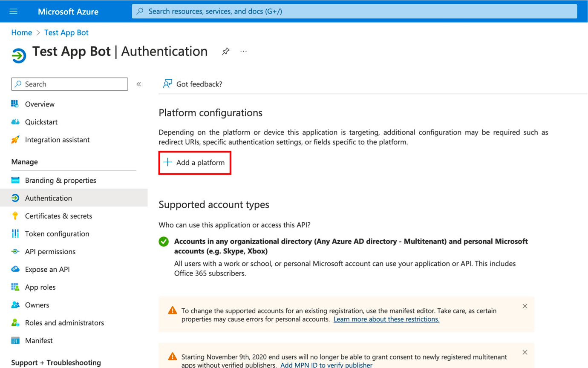Pin the Authentication blade with pin icon
The height and width of the screenshot is (368, 588).
225,52
